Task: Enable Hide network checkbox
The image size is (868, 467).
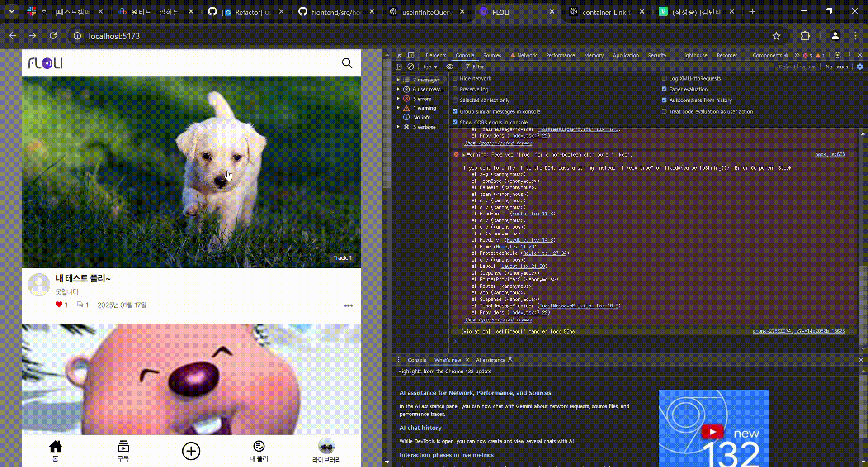Action: pos(455,78)
